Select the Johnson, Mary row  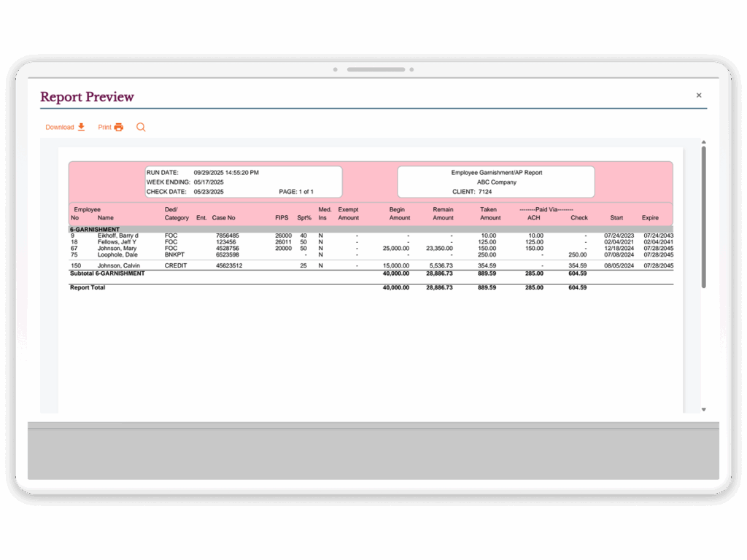[x=371, y=248]
